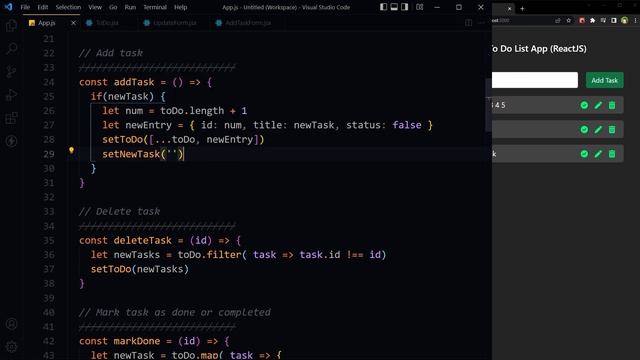Delete the third task row
Viewport: 640px width, 360px height.
(612, 154)
